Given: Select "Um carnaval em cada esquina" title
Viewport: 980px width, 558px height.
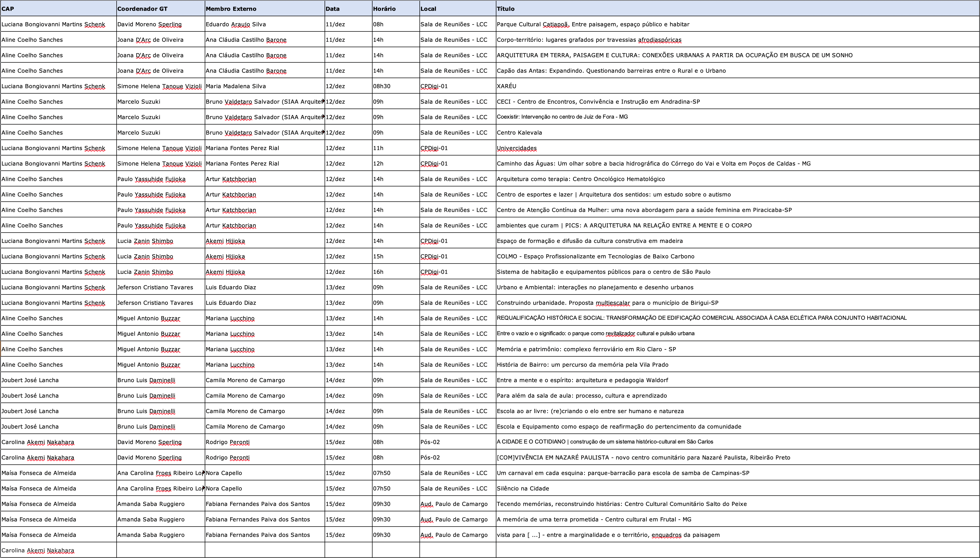Looking at the screenshot, I should [738, 473].
